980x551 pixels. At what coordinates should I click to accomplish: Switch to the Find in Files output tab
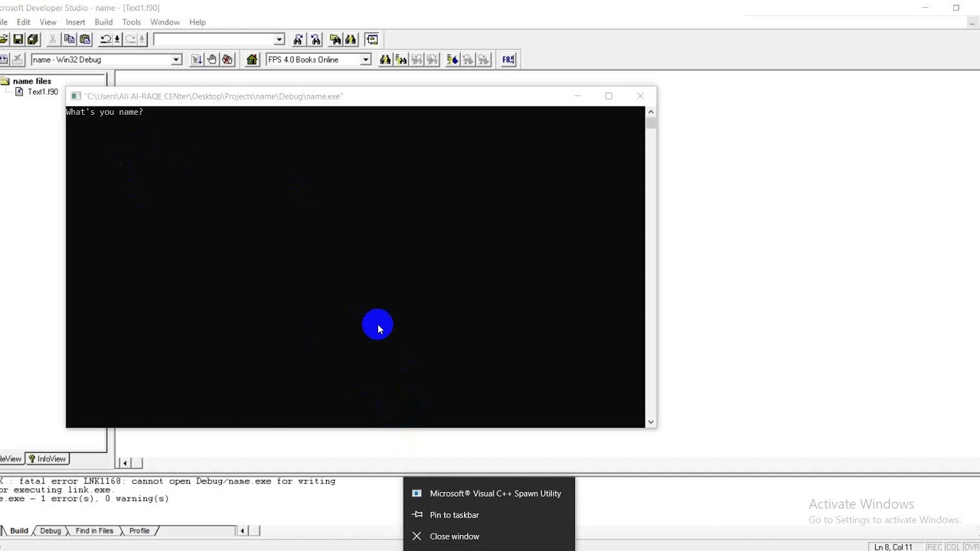click(94, 530)
